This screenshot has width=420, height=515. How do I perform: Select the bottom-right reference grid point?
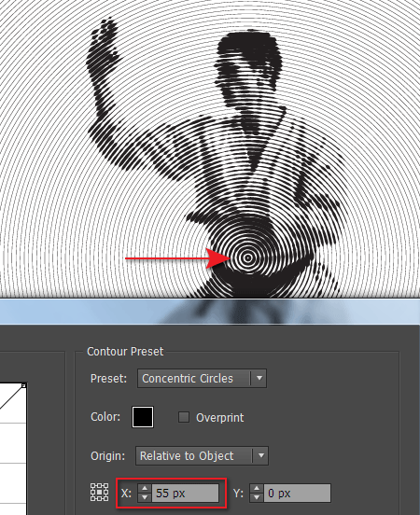pos(105,498)
